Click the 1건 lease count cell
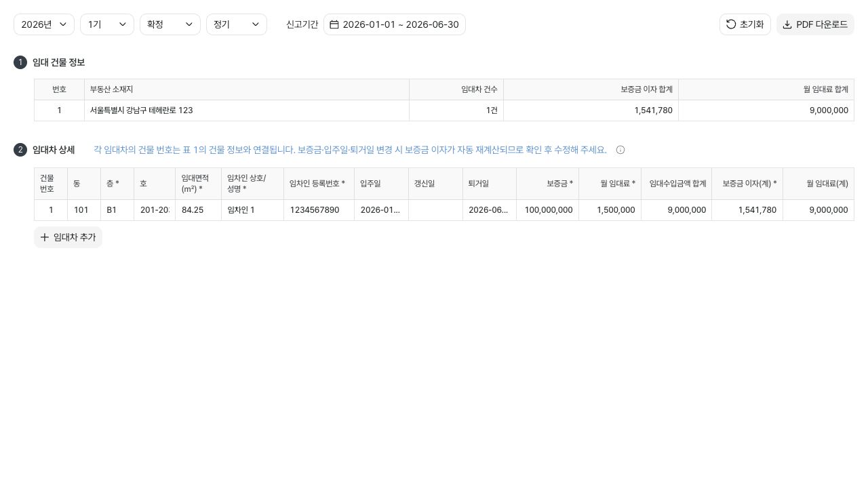The image size is (868, 488). coord(456,110)
